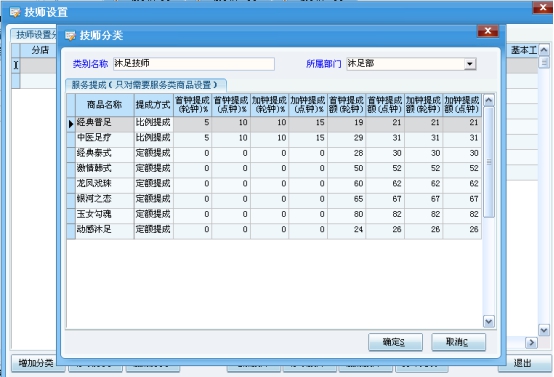The image size is (554, 377).
Task: Click horizontal scroll right arrow in 技师设置 window
Action: point(531,342)
